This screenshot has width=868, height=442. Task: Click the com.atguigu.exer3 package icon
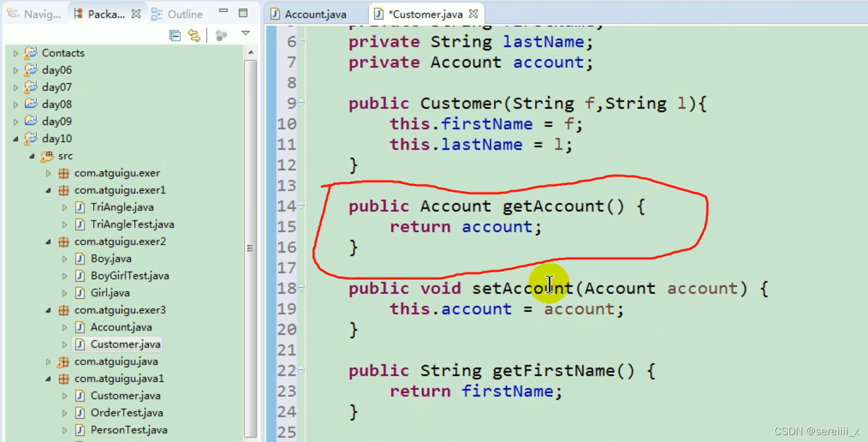[x=63, y=310]
